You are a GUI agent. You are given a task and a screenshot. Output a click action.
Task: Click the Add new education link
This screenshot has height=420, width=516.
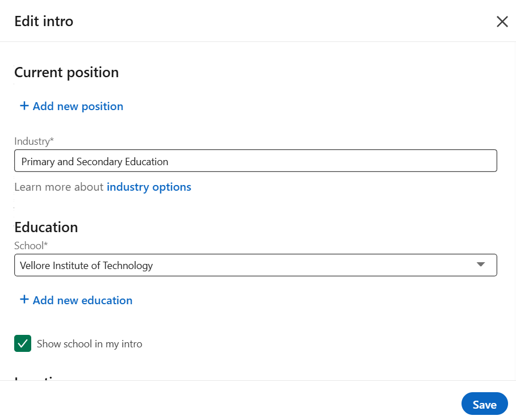(82, 300)
